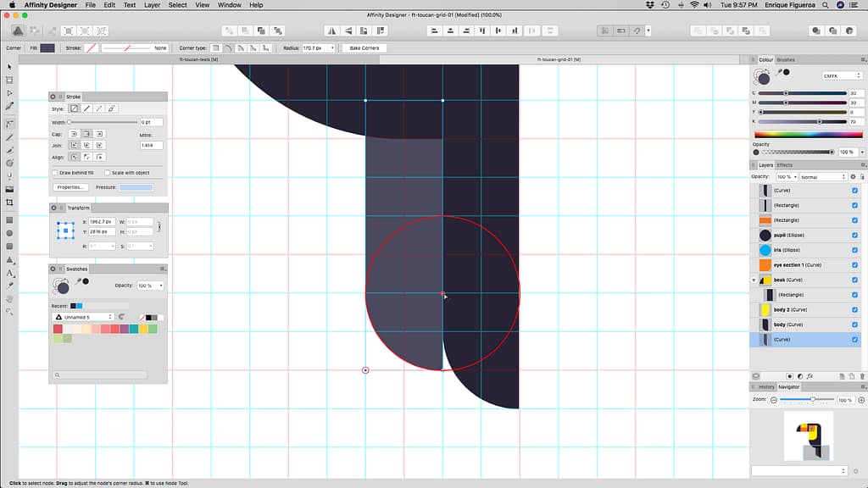Open layer effects fx icon
868x488 pixels.
click(x=810, y=375)
